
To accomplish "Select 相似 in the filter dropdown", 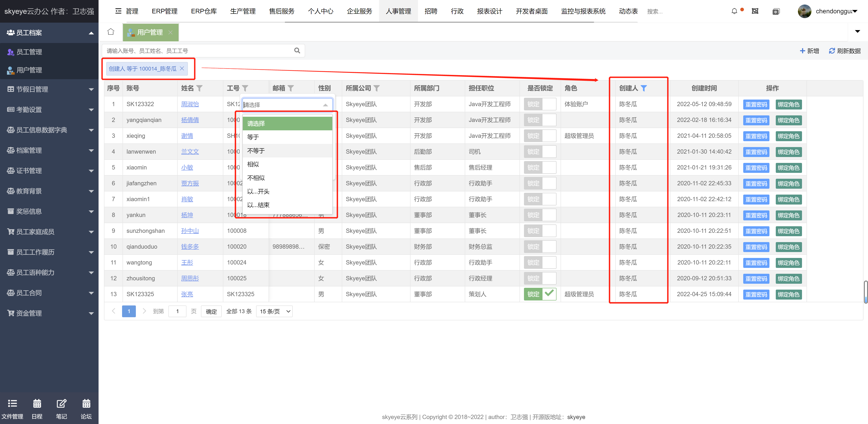I will 288,164.
